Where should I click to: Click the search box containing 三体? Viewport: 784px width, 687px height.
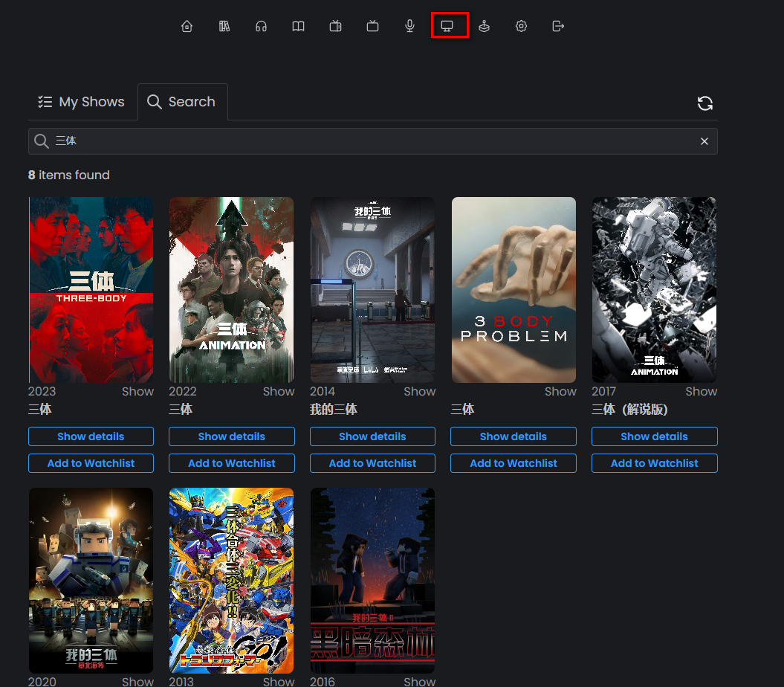(x=372, y=141)
